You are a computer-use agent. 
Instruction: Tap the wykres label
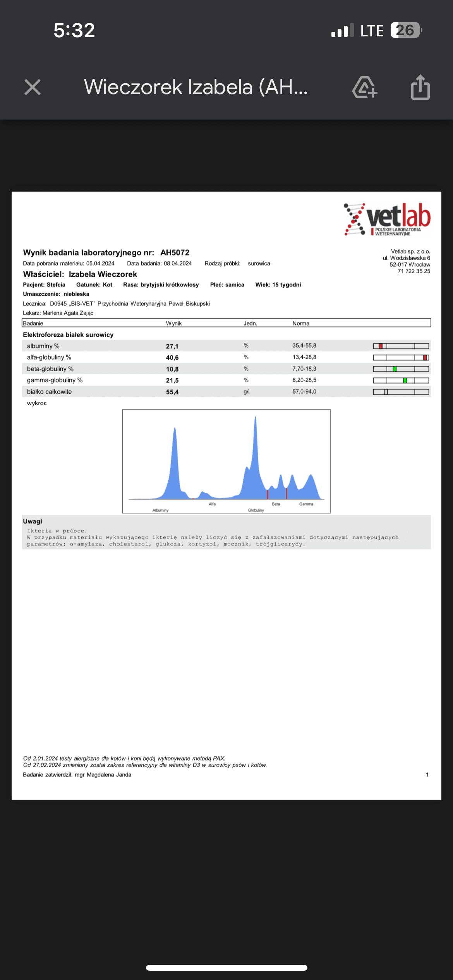pyautogui.click(x=37, y=403)
